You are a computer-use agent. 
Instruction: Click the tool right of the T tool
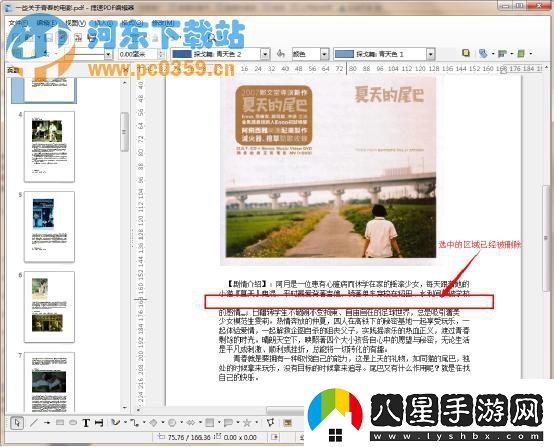99,423
